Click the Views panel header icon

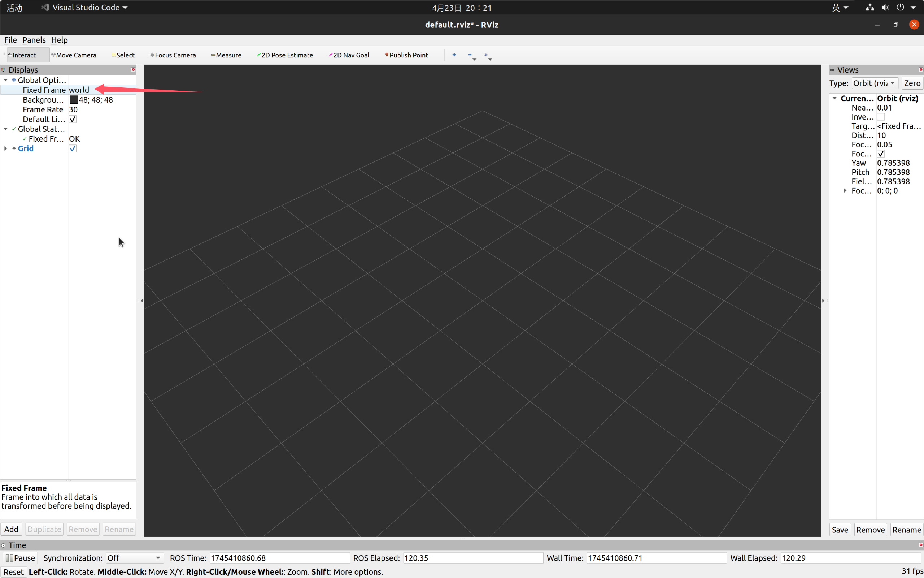(832, 70)
